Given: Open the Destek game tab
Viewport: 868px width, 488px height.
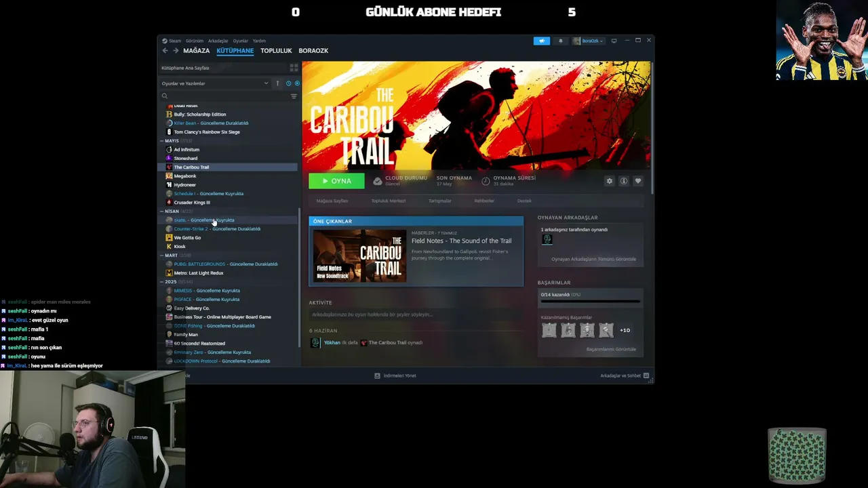Looking at the screenshot, I should tap(524, 201).
